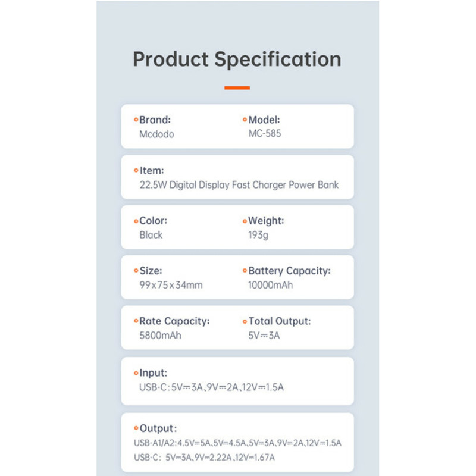Select the Mcdodo brand value

(156, 134)
